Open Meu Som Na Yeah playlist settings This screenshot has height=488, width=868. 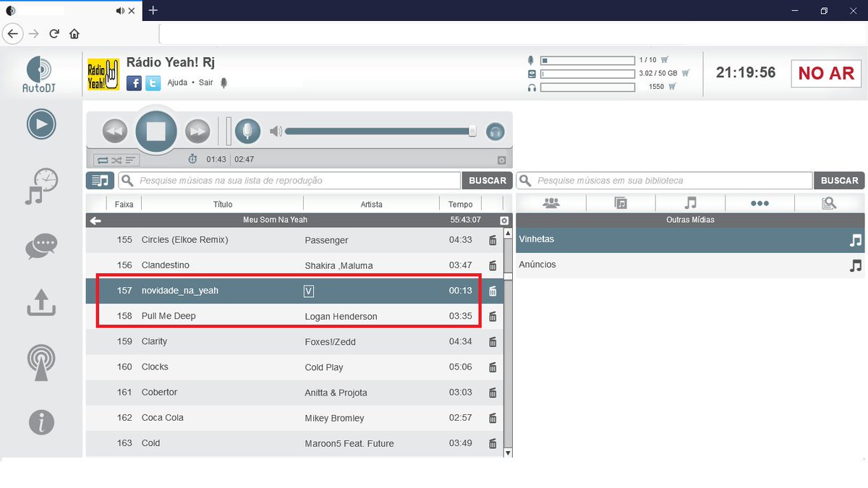pyautogui.click(x=504, y=221)
